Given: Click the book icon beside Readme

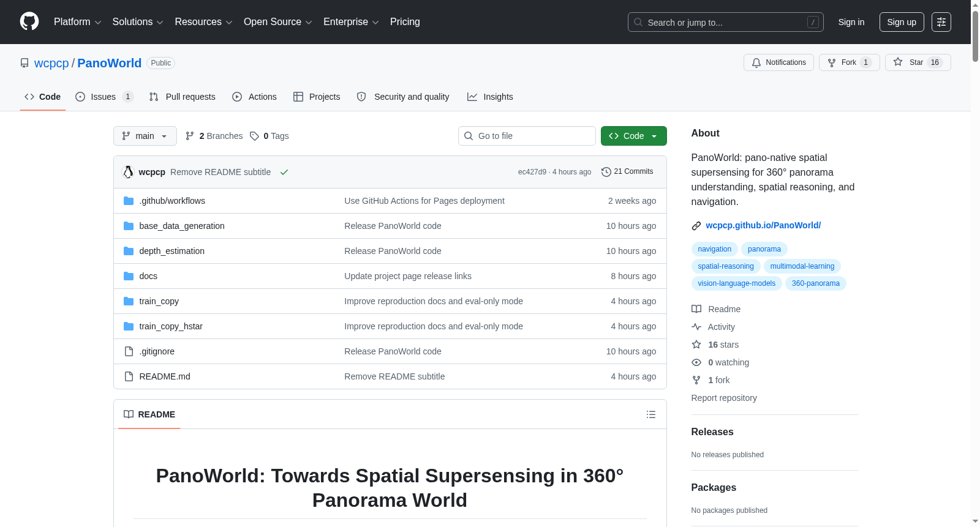Looking at the screenshot, I should point(696,309).
